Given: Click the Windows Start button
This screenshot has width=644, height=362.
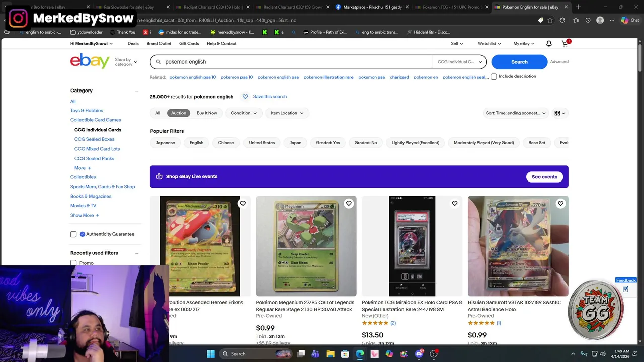Looking at the screenshot, I should (211, 354).
